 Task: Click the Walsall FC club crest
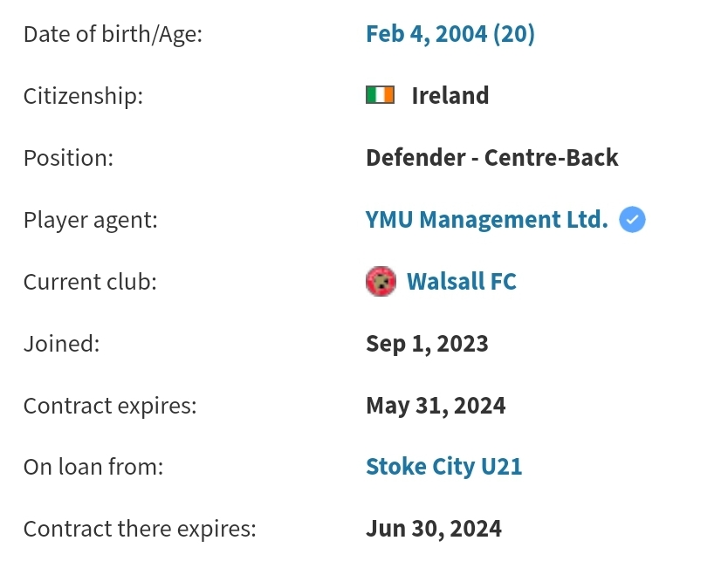click(381, 281)
